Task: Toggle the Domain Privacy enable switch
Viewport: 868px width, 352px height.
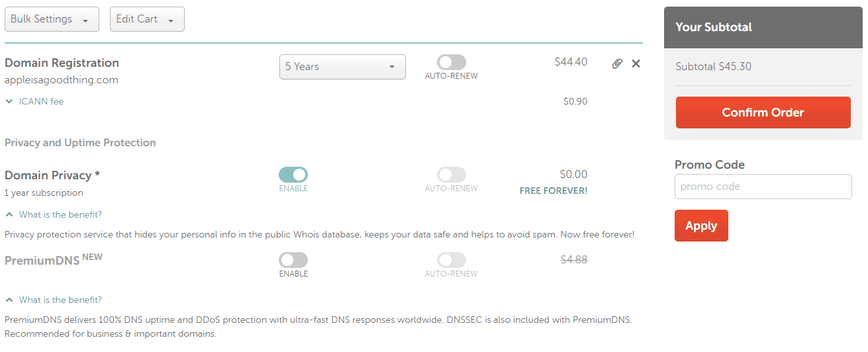Action: pos(293,175)
